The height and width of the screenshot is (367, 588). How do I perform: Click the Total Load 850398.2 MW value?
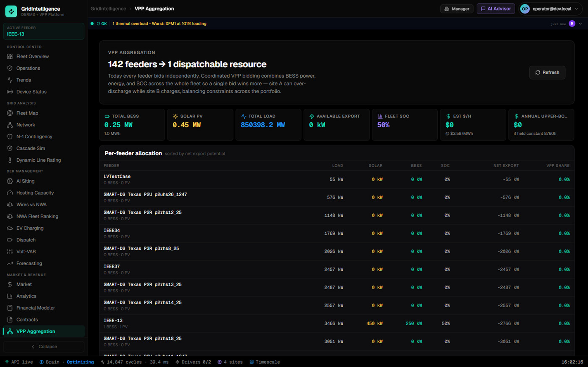coord(263,125)
